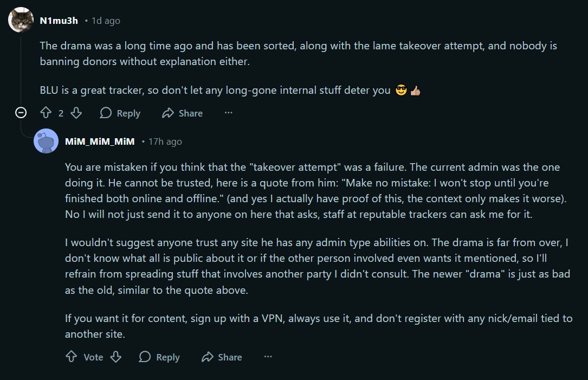Upvote MiM_MiM_MiM's reply
This screenshot has width=588, height=380.
click(71, 357)
